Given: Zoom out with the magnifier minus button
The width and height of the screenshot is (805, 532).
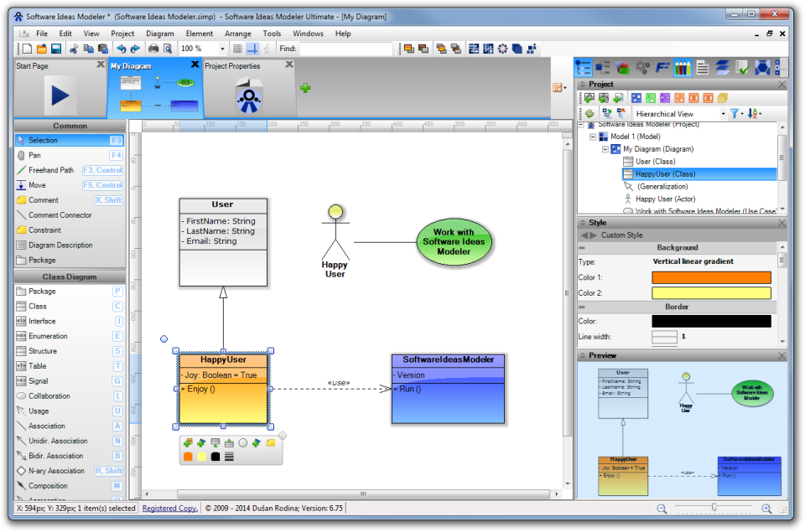Looking at the screenshot, I should (x=662, y=509).
